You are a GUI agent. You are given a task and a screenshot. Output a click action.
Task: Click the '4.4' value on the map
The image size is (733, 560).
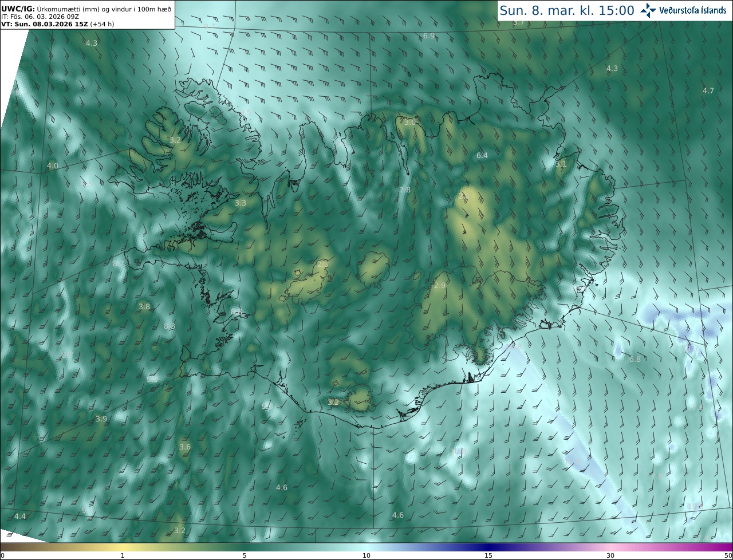click(20, 516)
